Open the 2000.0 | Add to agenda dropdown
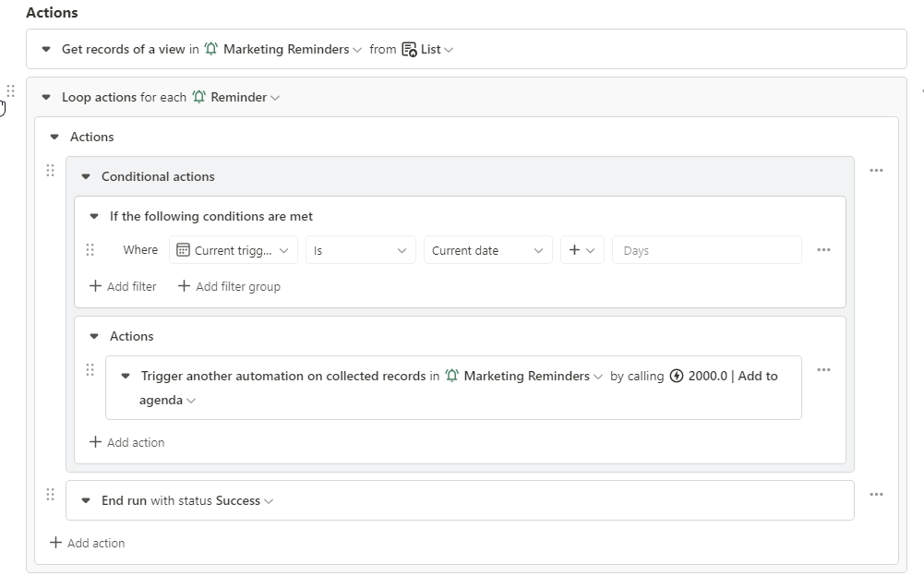924x576 pixels. coord(189,401)
